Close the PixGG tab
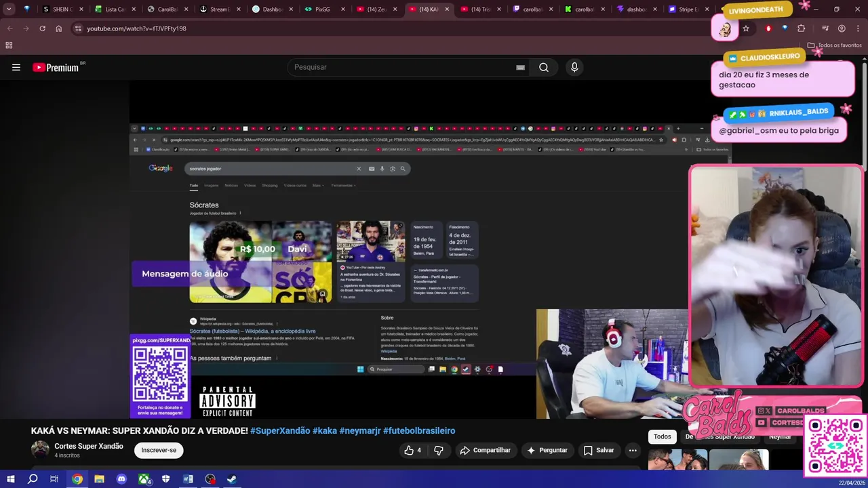This screenshot has height=488, width=868. pos(342,9)
